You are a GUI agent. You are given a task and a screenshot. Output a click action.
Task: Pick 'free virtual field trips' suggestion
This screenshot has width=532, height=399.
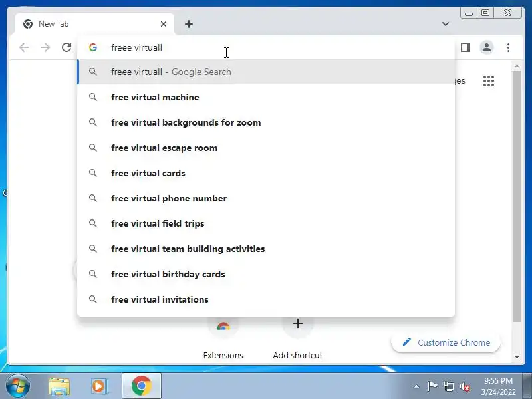click(x=266, y=223)
